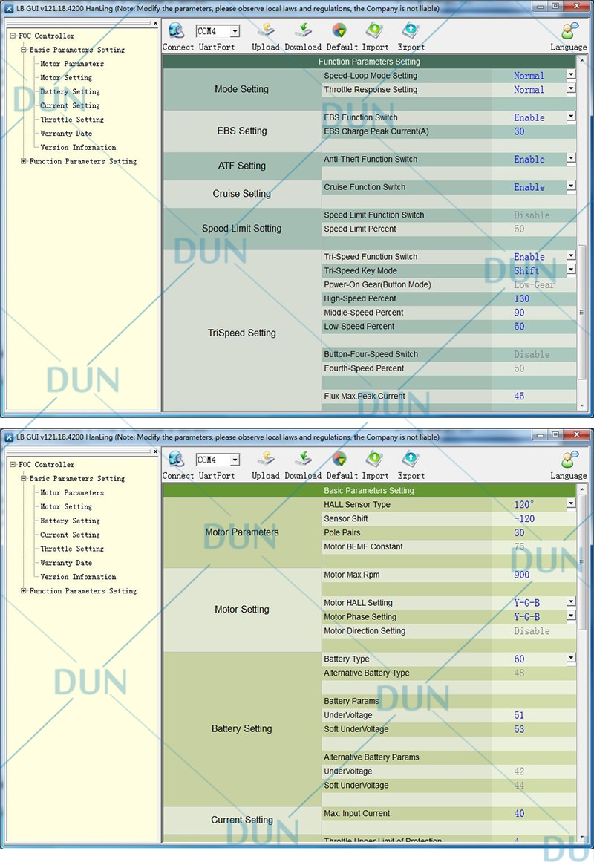The image size is (594, 868).
Task: Click Export icon in Function Parameters window
Action: [x=411, y=31]
